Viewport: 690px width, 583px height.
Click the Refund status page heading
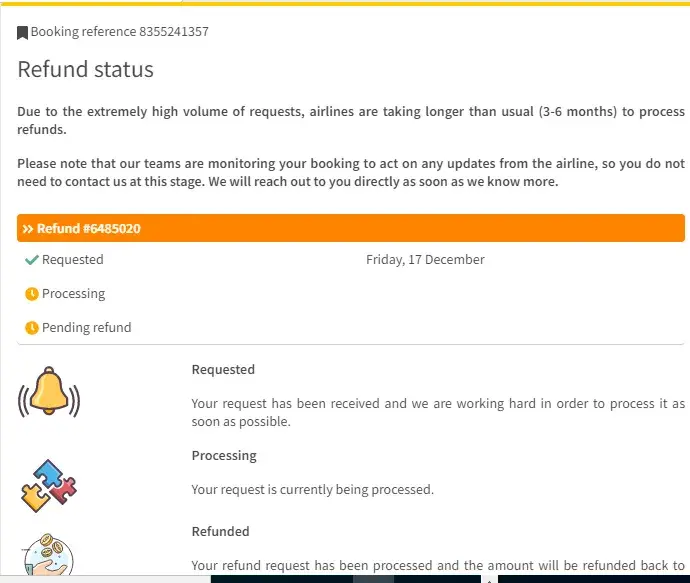click(x=86, y=70)
